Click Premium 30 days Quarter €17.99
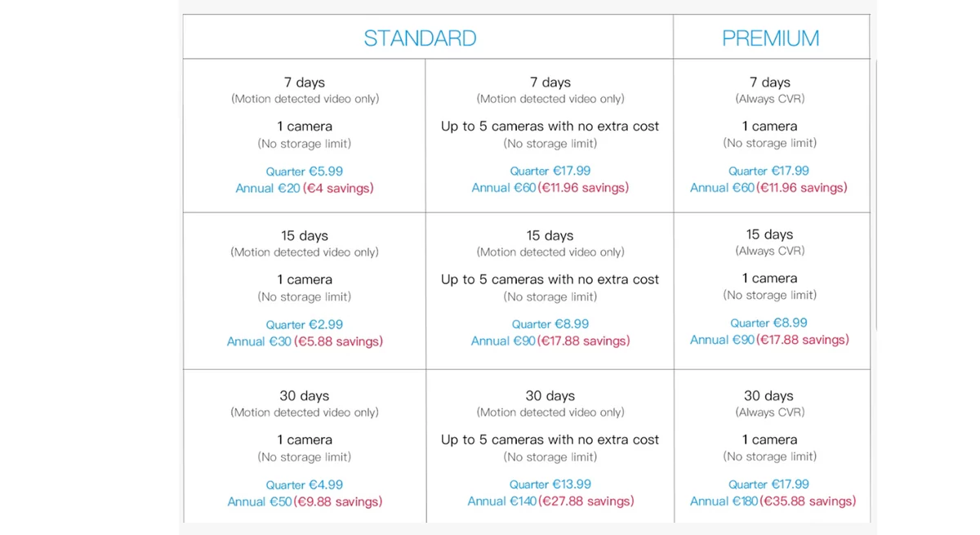The height and width of the screenshot is (535, 980). 768,484
